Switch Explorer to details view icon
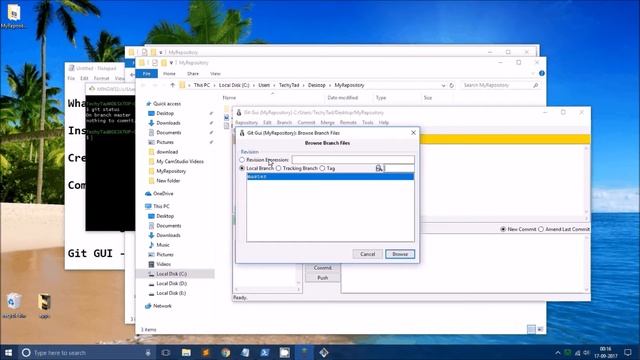Viewport: 640px width, 360px height. [x=531, y=329]
